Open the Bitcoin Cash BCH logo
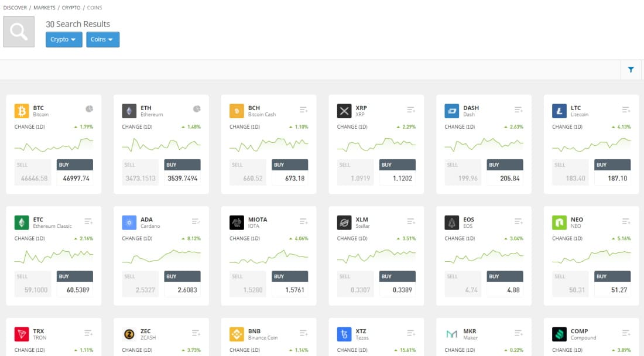Screen dimensions: 644x356 pos(237,111)
